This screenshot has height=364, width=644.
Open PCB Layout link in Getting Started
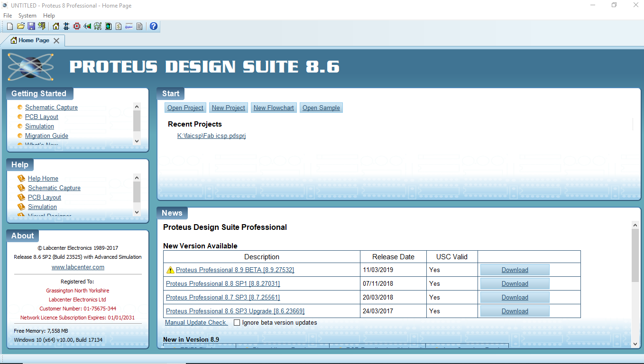pyautogui.click(x=42, y=117)
